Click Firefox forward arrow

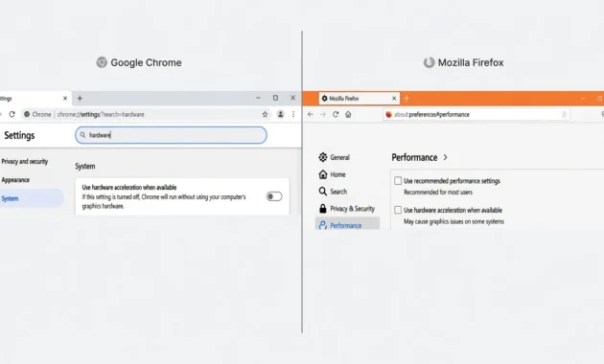coord(323,114)
